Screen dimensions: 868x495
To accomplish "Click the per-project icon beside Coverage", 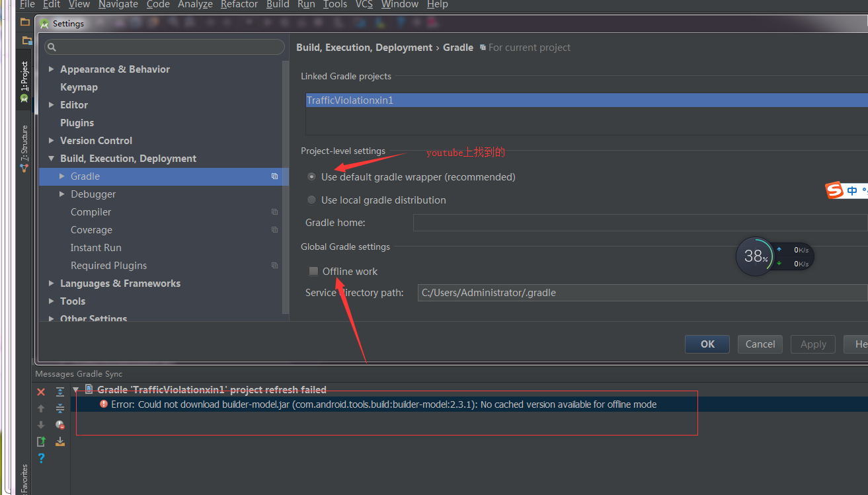I will tap(274, 230).
